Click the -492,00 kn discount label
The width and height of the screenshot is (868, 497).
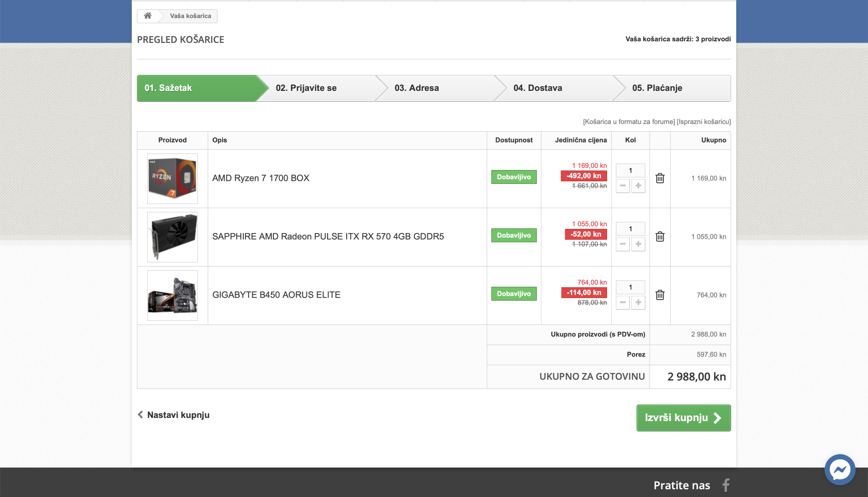click(x=584, y=176)
